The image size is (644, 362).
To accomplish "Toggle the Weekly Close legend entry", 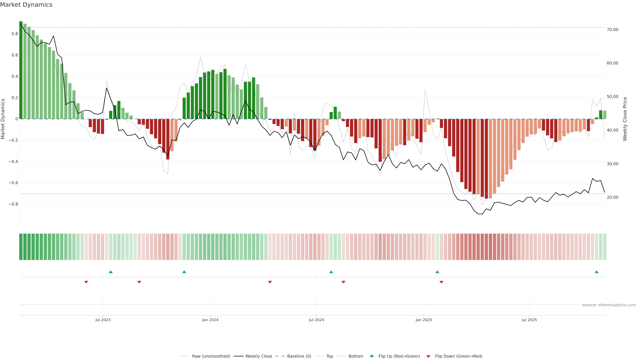I will click(258, 356).
